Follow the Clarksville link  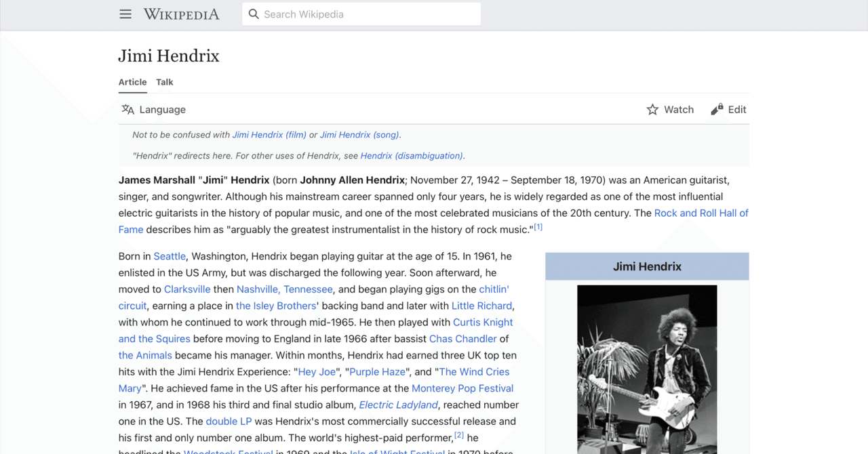pyautogui.click(x=187, y=289)
